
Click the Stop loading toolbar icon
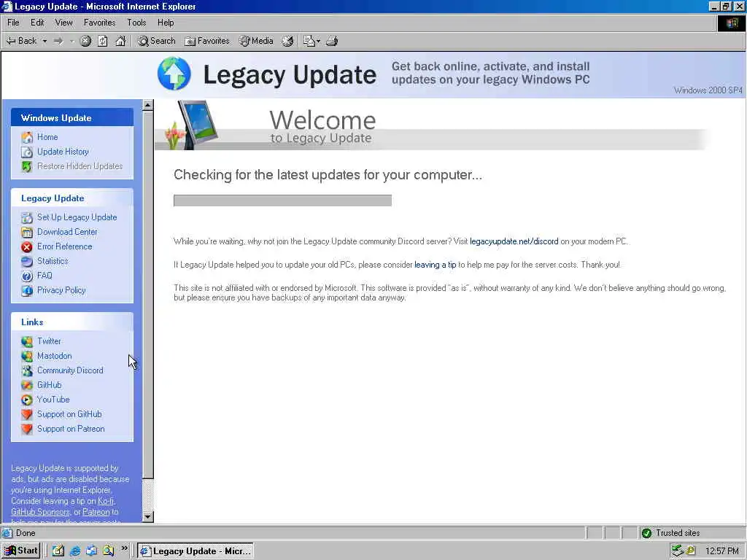pyautogui.click(x=85, y=41)
